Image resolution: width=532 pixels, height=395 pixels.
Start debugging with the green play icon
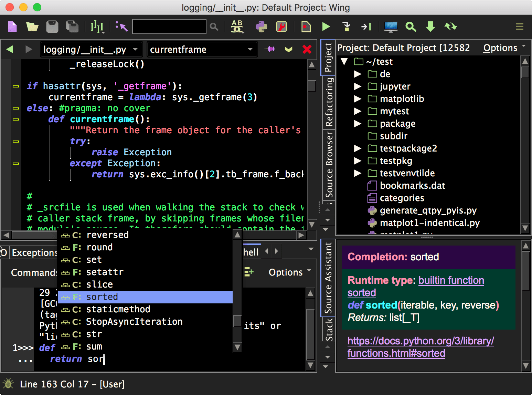point(326,27)
